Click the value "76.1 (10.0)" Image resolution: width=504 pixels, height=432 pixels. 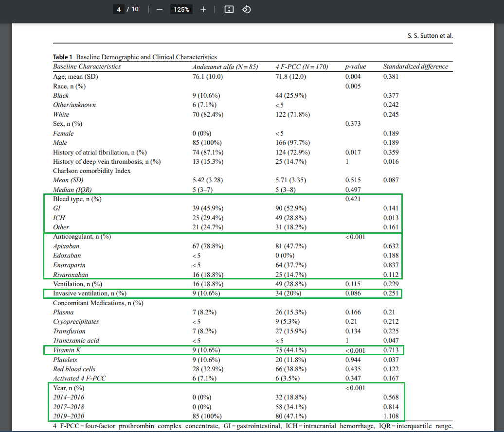coord(208,77)
